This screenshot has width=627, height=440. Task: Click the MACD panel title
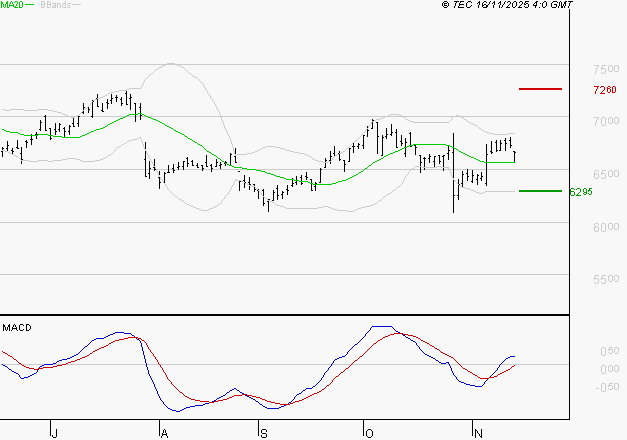[x=17, y=328]
